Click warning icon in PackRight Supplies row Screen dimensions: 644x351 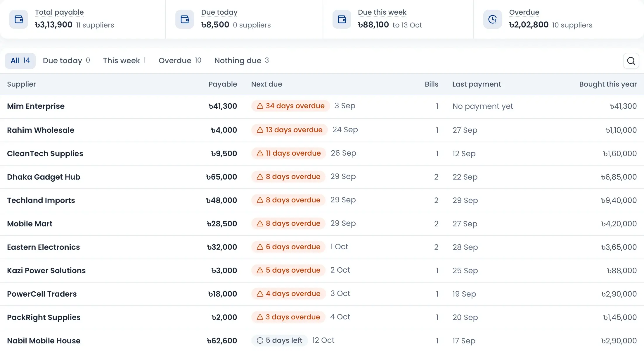260,317
